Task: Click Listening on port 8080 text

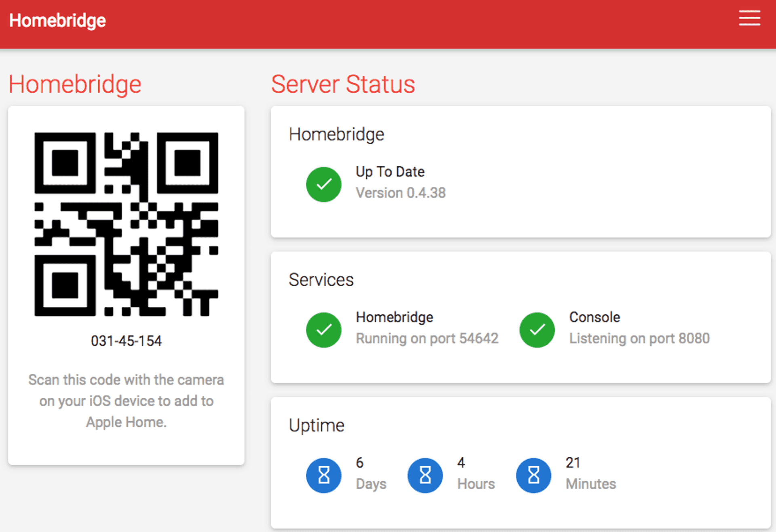Action: tap(639, 338)
